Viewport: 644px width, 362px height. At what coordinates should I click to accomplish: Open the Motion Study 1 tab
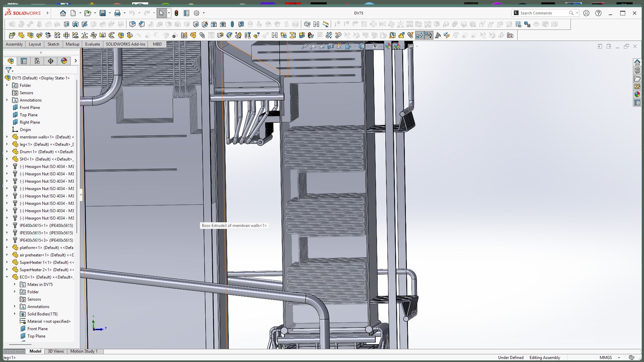(84, 351)
